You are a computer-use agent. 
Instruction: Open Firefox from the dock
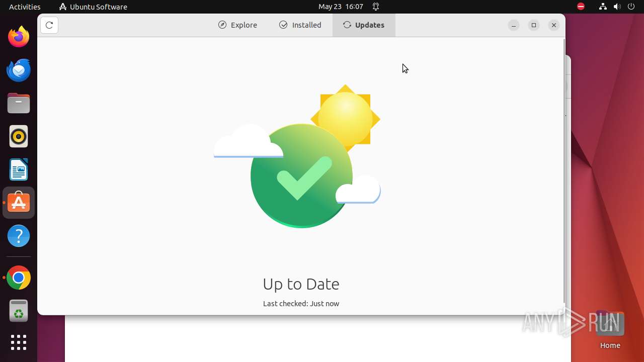[19, 37]
